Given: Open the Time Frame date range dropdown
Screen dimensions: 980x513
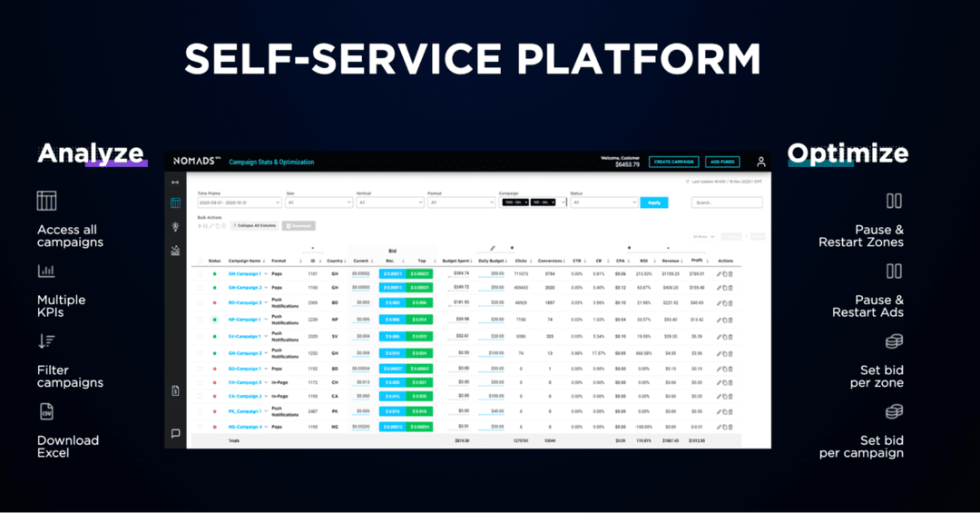Looking at the screenshot, I should click(x=240, y=202).
